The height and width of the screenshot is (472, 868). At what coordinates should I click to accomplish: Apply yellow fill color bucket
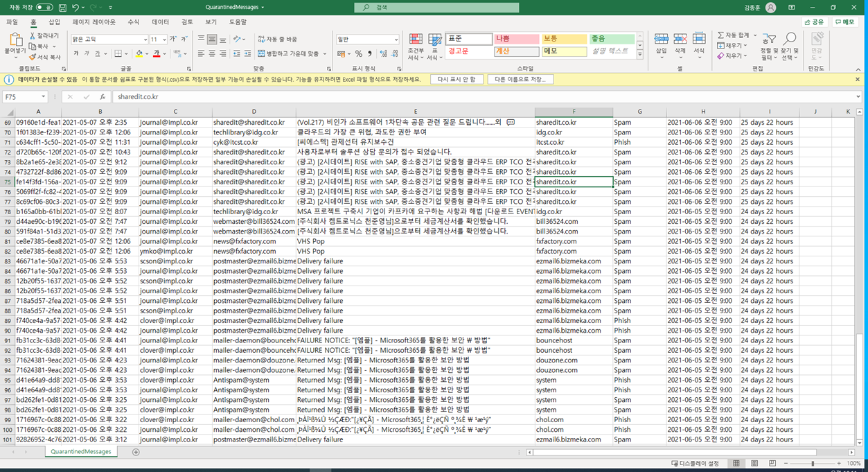(x=139, y=53)
